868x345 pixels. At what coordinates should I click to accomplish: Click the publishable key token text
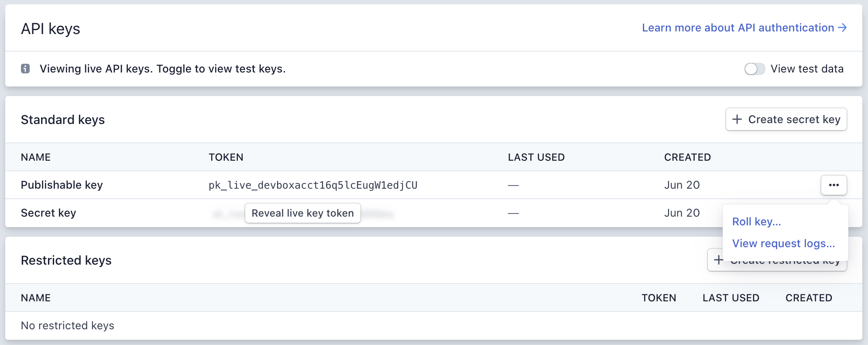(x=313, y=185)
